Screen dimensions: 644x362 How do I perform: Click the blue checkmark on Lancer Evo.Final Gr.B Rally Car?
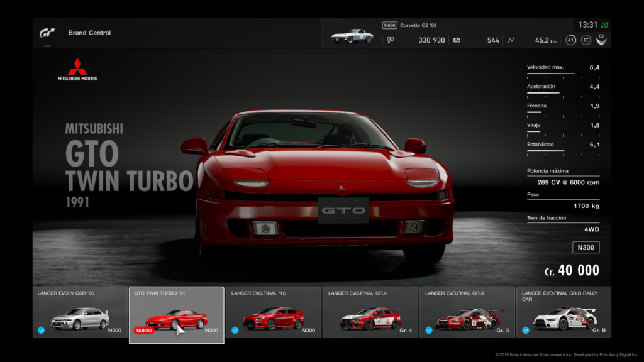[x=526, y=330]
